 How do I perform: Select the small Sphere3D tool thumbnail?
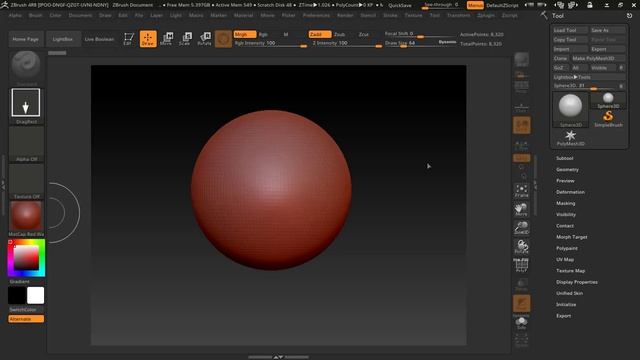tap(608, 100)
